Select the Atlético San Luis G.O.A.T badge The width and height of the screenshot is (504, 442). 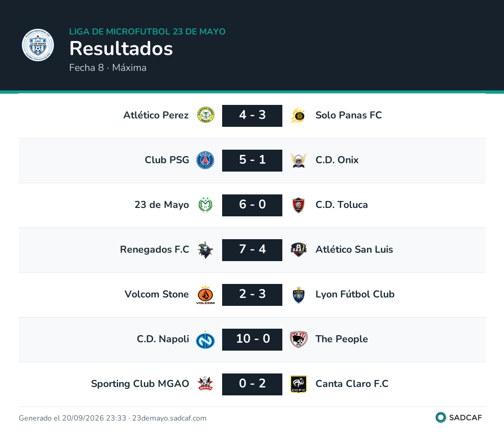pyautogui.click(x=299, y=249)
